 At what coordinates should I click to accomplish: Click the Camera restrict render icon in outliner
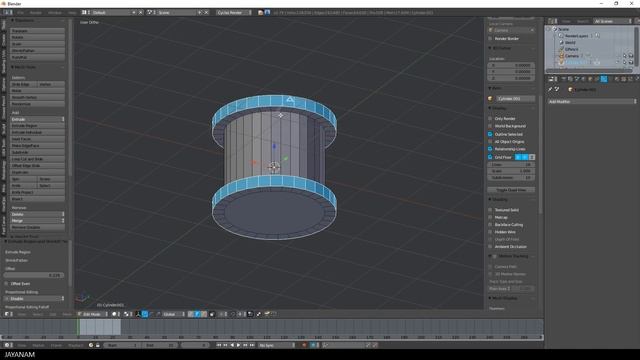(x=631, y=56)
